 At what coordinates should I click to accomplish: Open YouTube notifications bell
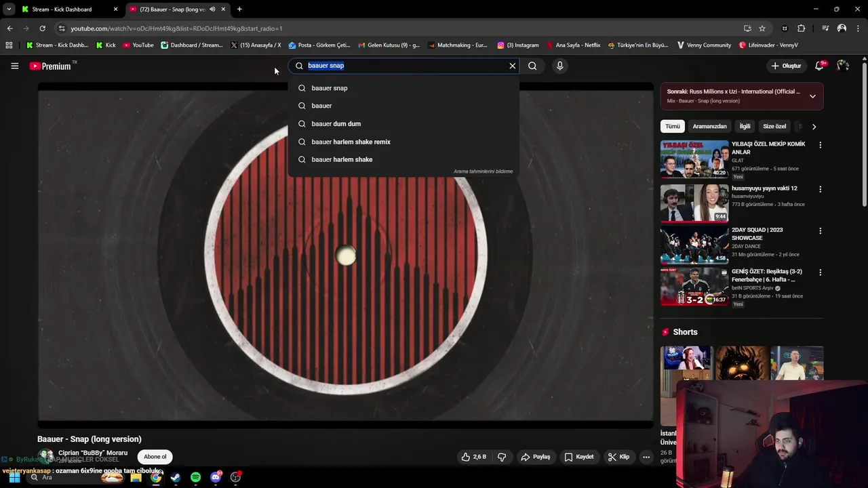[x=821, y=66]
